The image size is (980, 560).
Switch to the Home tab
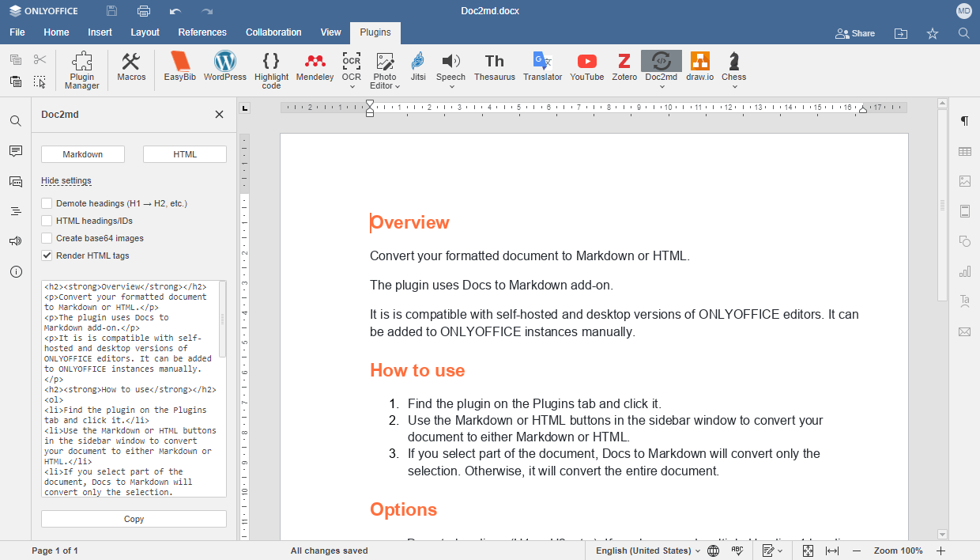tap(56, 32)
